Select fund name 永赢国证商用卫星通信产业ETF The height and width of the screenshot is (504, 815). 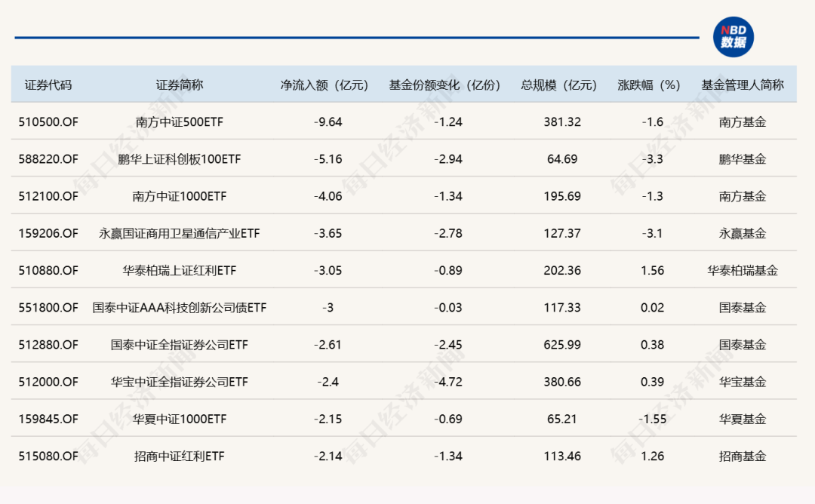pyautogui.click(x=180, y=233)
